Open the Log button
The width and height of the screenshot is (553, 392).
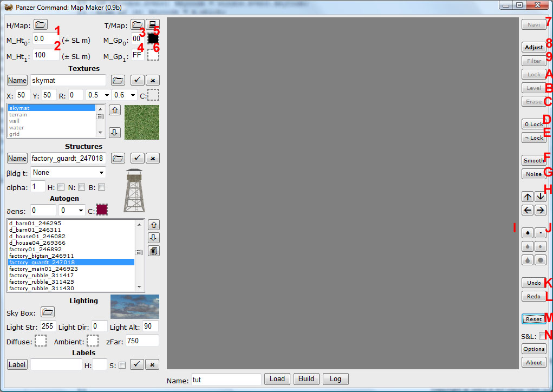pos(335,379)
